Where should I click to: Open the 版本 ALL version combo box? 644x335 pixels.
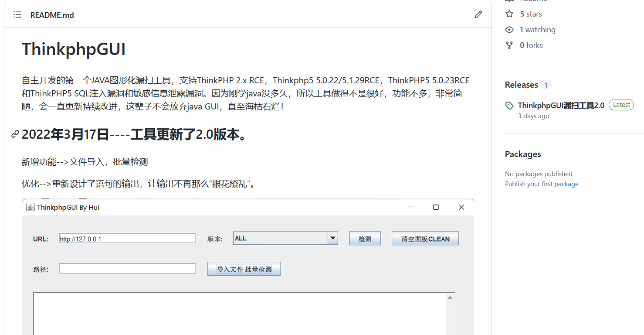click(x=285, y=238)
